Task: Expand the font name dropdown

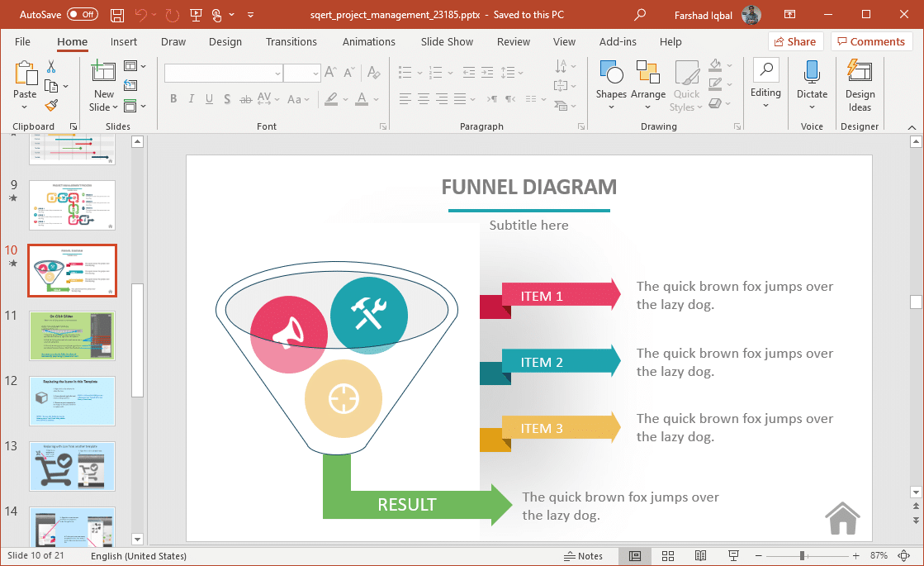Action: tap(277, 74)
